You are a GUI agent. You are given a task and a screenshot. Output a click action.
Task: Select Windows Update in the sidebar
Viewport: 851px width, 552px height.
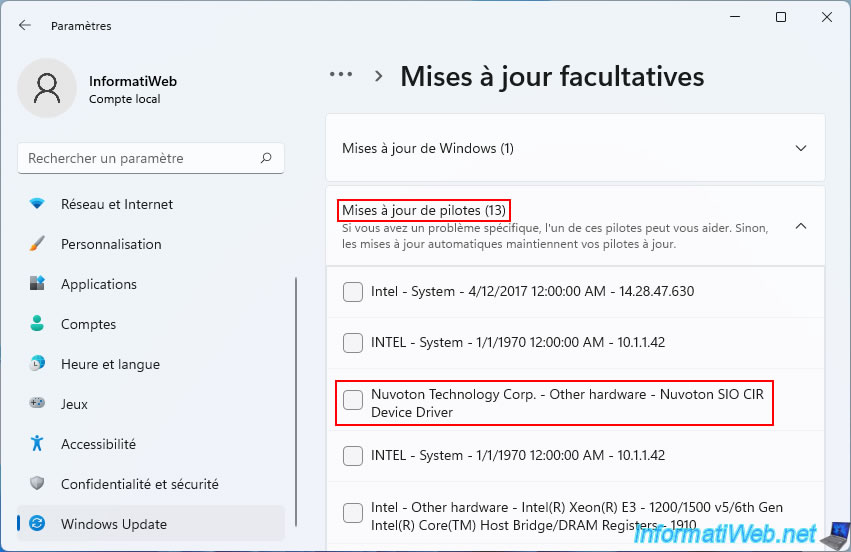click(x=113, y=524)
